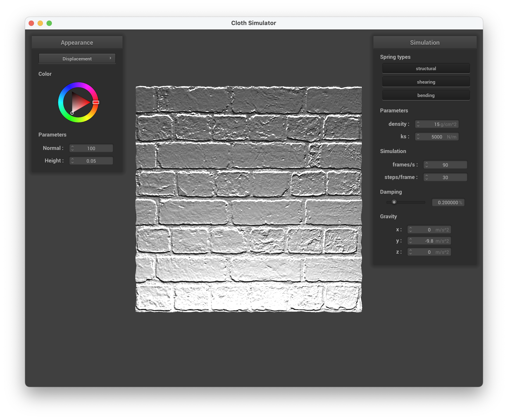Click the hue ring selector on color wheel
The height and width of the screenshot is (420, 508).
point(96,102)
